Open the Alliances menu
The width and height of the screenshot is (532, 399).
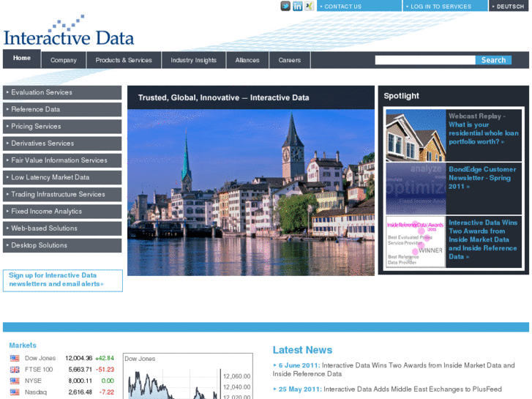tap(247, 60)
